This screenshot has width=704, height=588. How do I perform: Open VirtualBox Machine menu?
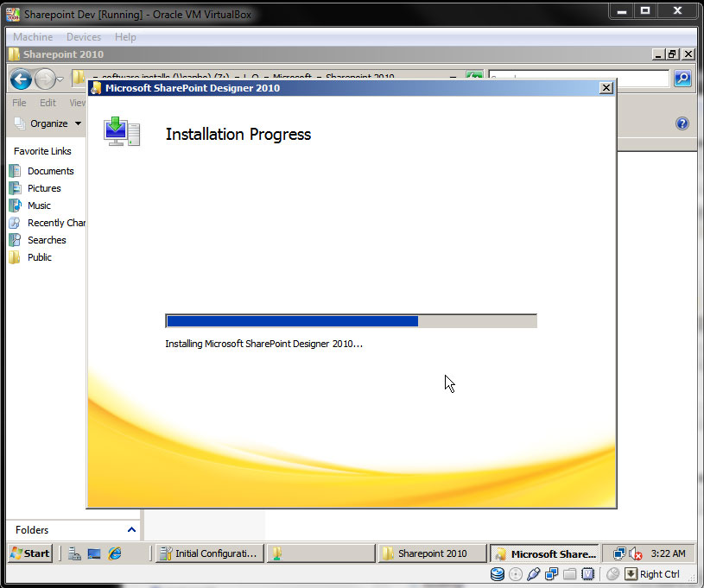coord(33,37)
